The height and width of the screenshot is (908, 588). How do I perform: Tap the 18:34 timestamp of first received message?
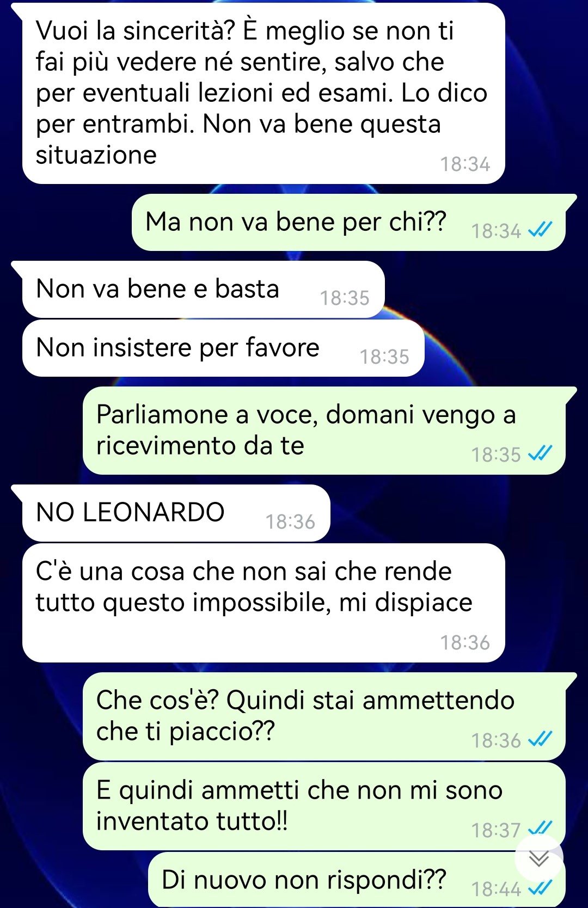pos(465,164)
